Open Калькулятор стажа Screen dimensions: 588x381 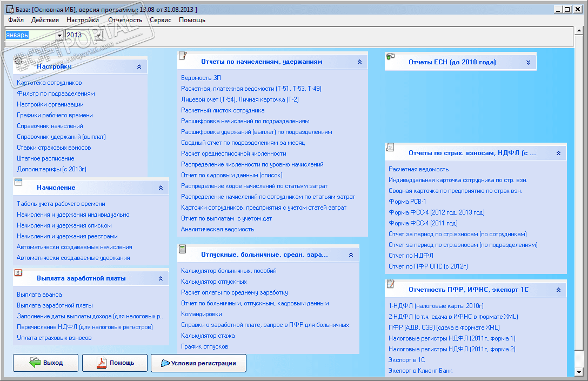tap(208, 336)
